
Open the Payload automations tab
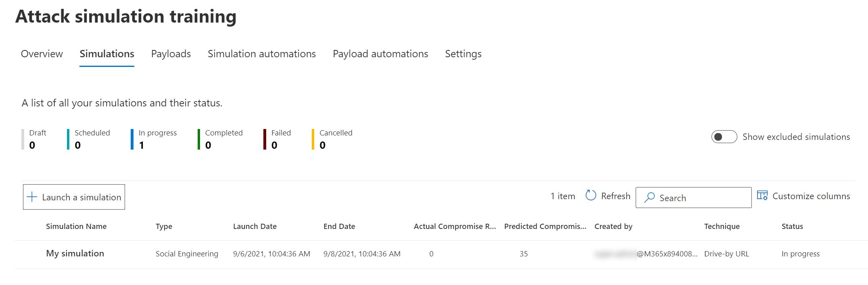[380, 54]
